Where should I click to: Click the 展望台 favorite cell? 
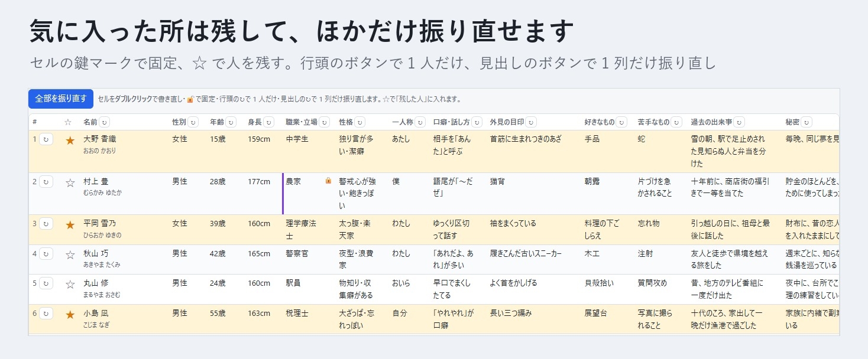coord(608,319)
